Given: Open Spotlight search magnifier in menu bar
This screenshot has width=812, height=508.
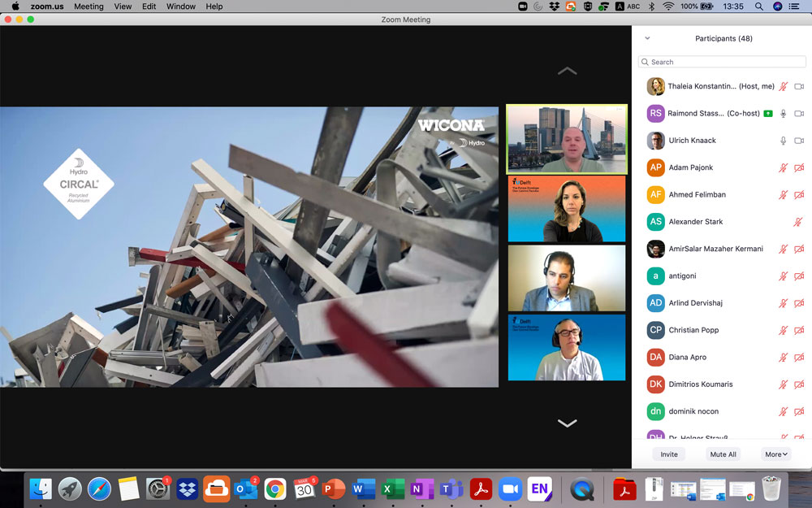Looking at the screenshot, I should [759, 7].
